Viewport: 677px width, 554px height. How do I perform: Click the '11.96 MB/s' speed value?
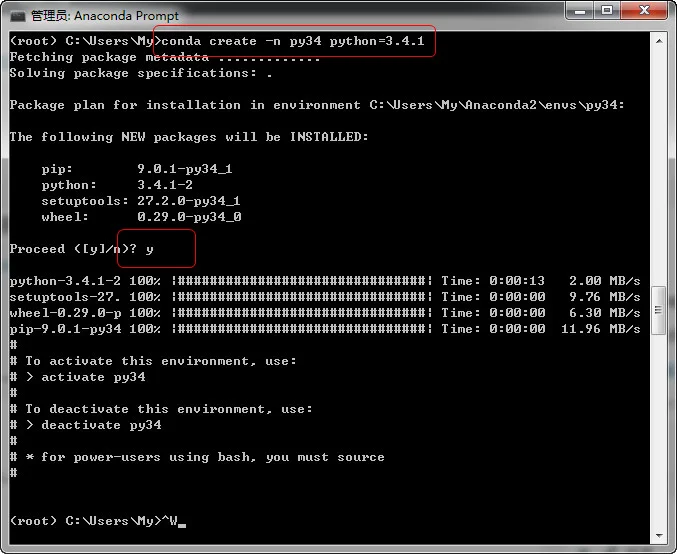601,329
